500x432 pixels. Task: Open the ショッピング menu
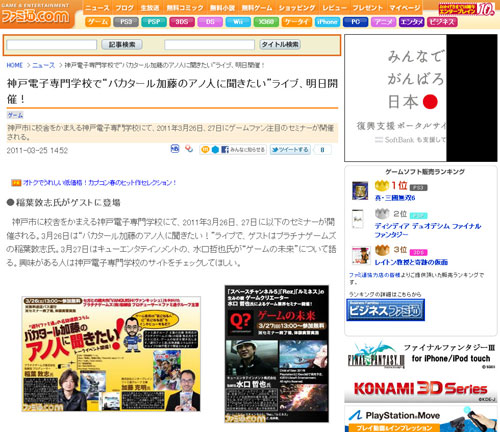(297, 8)
